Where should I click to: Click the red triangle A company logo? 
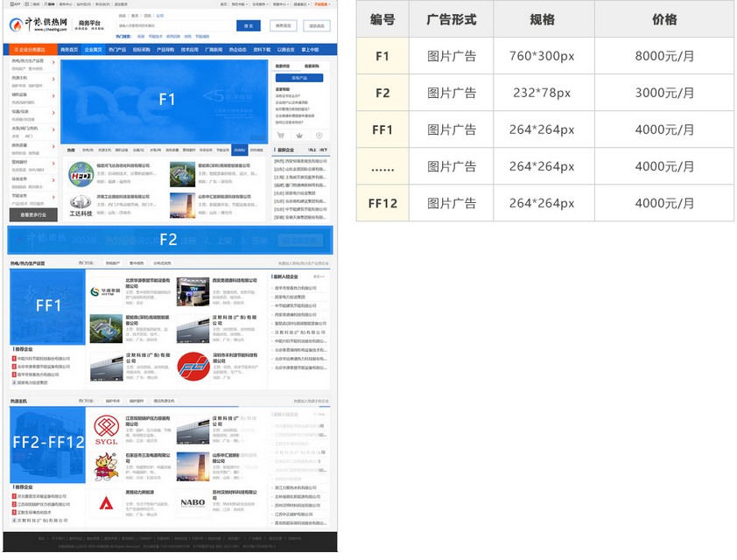tap(106, 503)
